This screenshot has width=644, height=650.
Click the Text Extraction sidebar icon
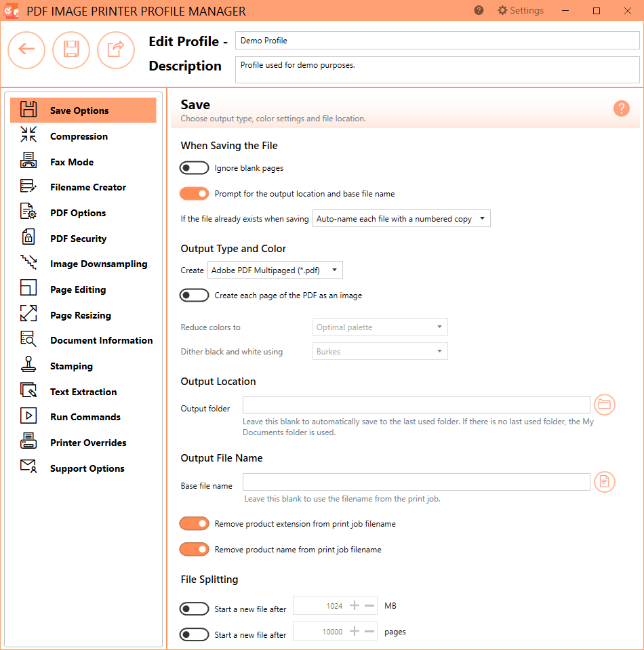point(28,391)
